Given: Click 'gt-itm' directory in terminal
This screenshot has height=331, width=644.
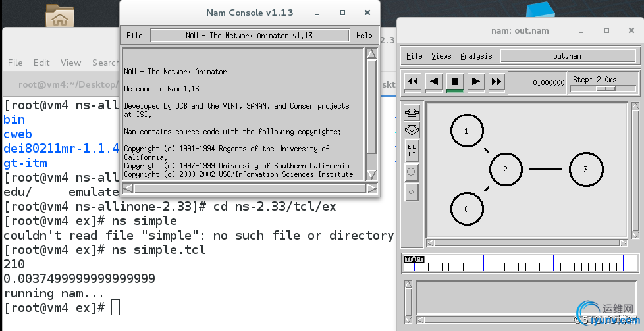Looking at the screenshot, I should (25, 163).
